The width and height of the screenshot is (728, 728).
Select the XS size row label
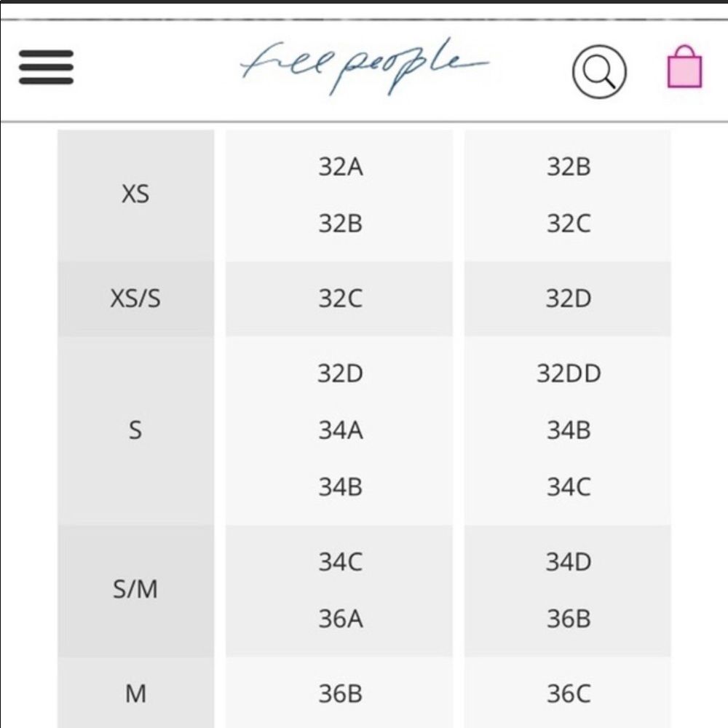pyautogui.click(x=135, y=194)
